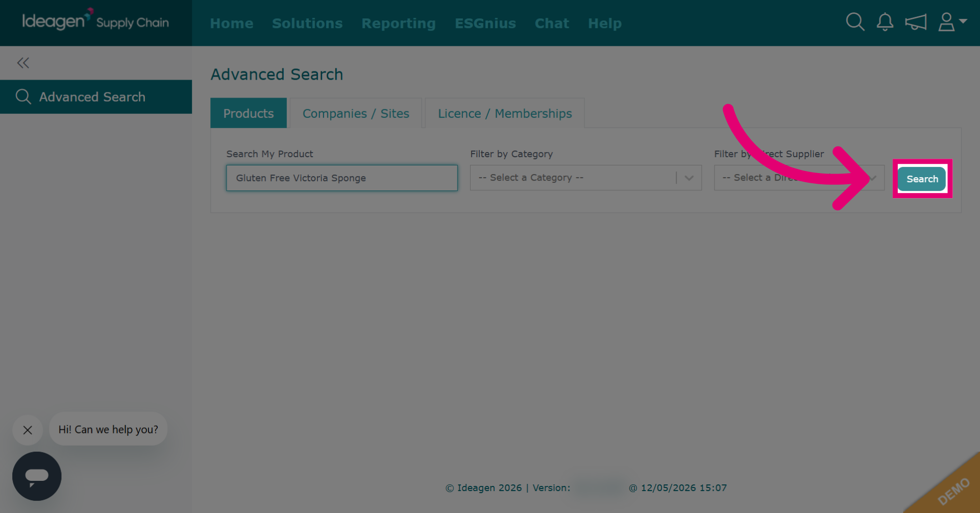Open notifications bell icon
980x513 pixels.
(885, 22)
